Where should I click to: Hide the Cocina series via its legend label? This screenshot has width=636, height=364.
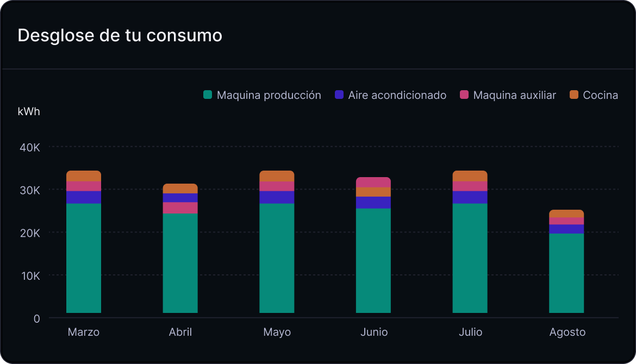[x=600, y=95]
